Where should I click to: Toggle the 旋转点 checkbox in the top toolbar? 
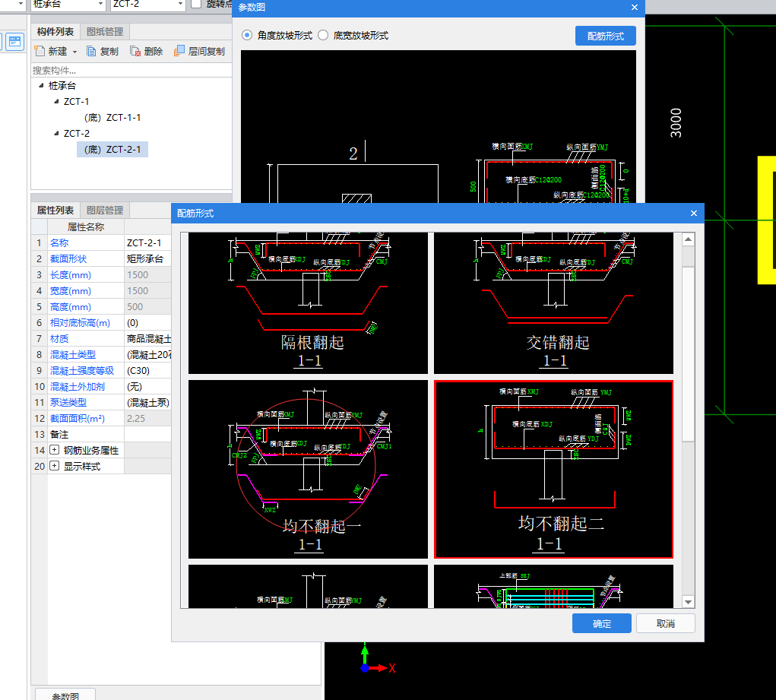pyautogui.click(x=197, y=4)
